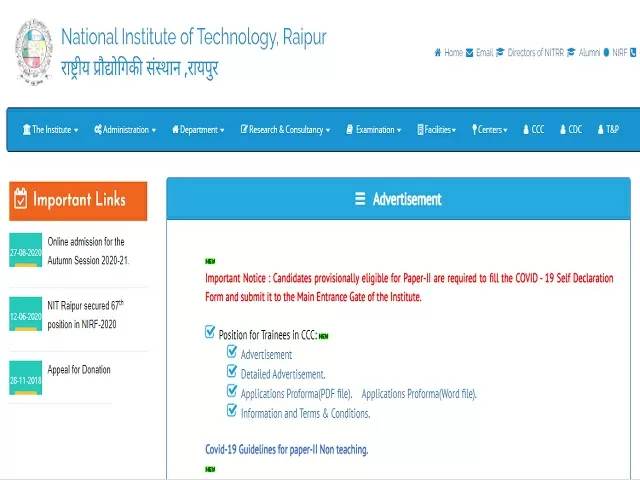Image resolution: width=640 pixels, height=480 pixels.
Task: Expand the Administration dropdown
Action: (x=125, y=130)
